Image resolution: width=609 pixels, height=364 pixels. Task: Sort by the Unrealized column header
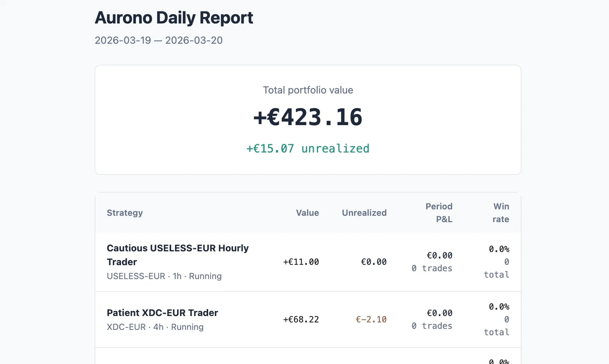364,213
